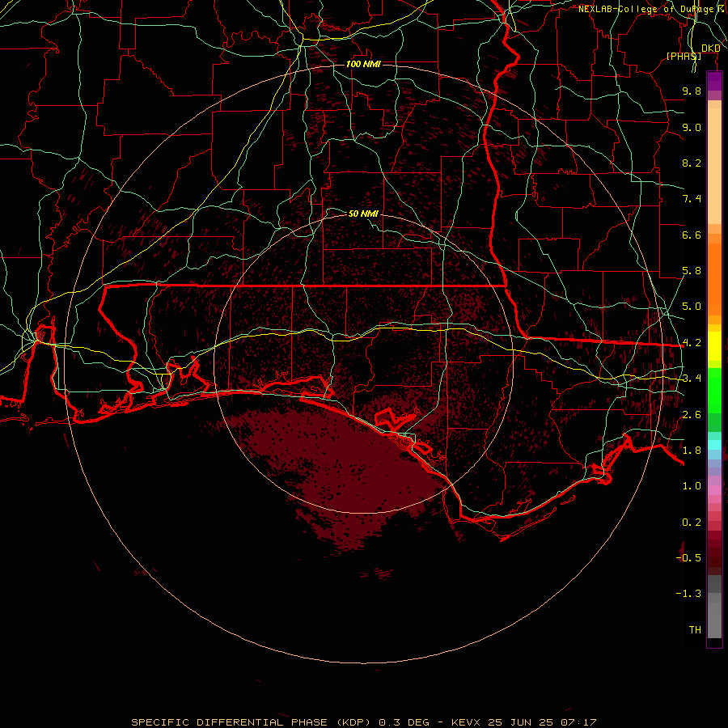Click the 25 JUN 25 07:17 timestamp
Image resolution: width=728 pixels, height=728 pixels.
point(542,722)
